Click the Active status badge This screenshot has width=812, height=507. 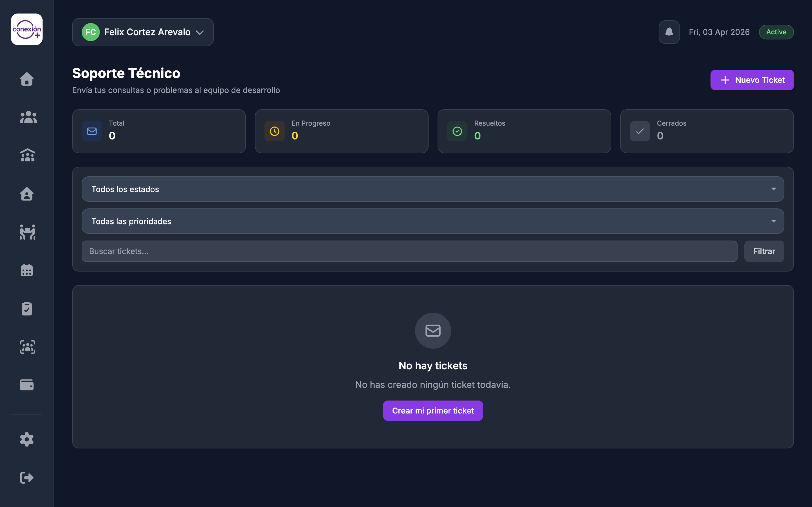pos(776,32)
